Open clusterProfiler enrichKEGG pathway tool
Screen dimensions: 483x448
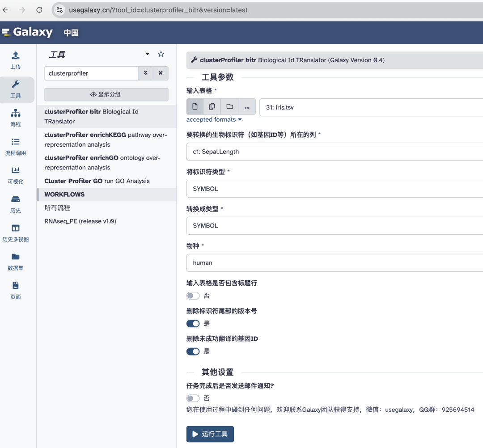coord(106,139)
